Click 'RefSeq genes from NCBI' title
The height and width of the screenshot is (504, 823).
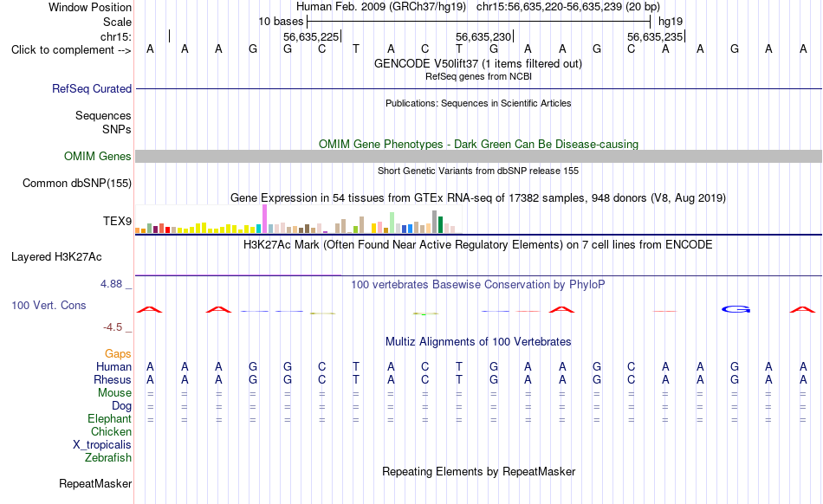point(478,76)
